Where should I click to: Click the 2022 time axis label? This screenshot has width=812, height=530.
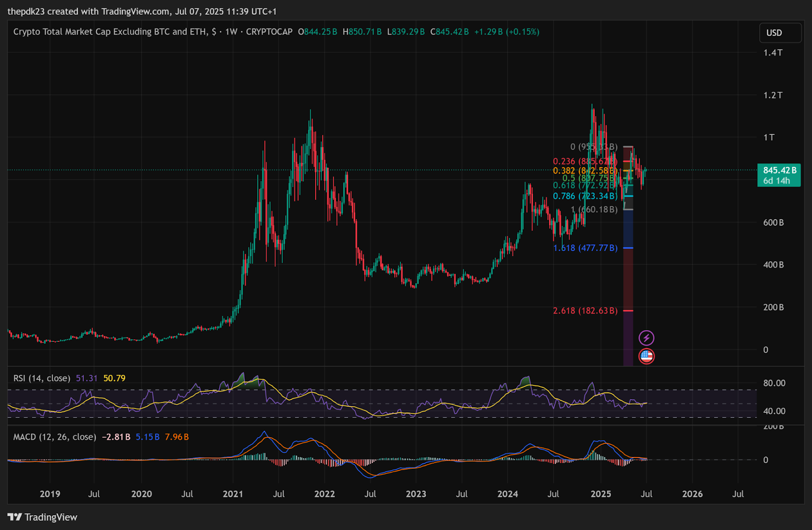[x=324, y=494]
